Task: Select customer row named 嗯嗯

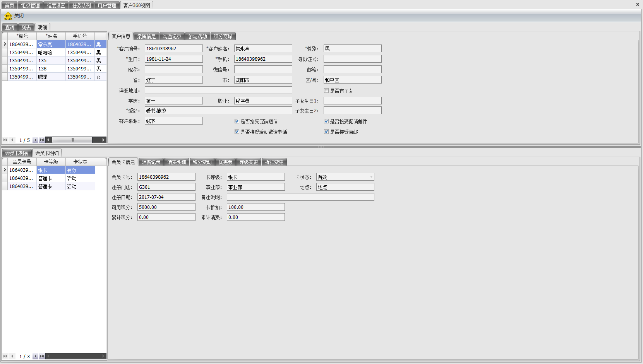Action: 54,77
